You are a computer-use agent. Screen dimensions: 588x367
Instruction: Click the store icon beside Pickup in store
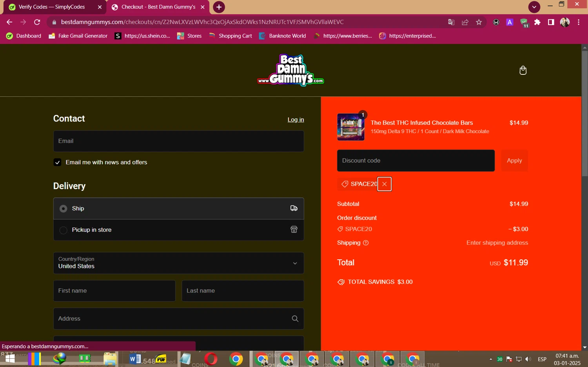pos(294,230)
